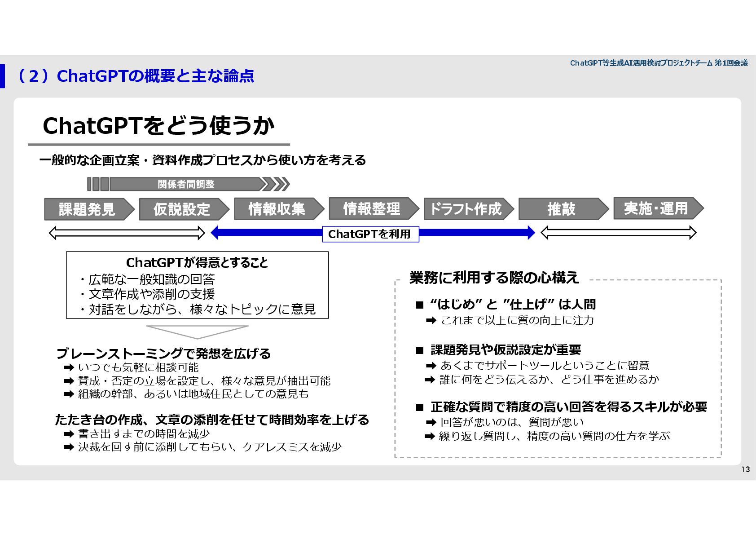Click the white double arrow under 課題発見
Viewport: 756px width, 535px height.
tap(127, 233)
